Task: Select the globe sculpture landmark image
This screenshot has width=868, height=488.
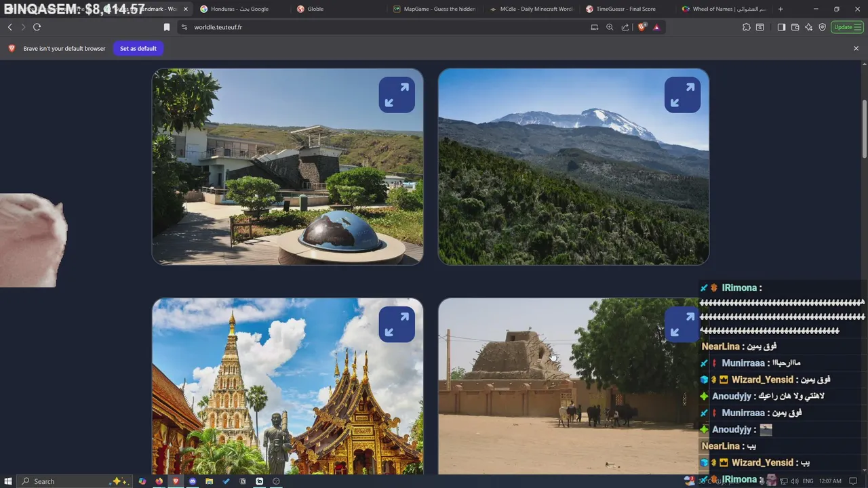Action: tap(288, 167)
